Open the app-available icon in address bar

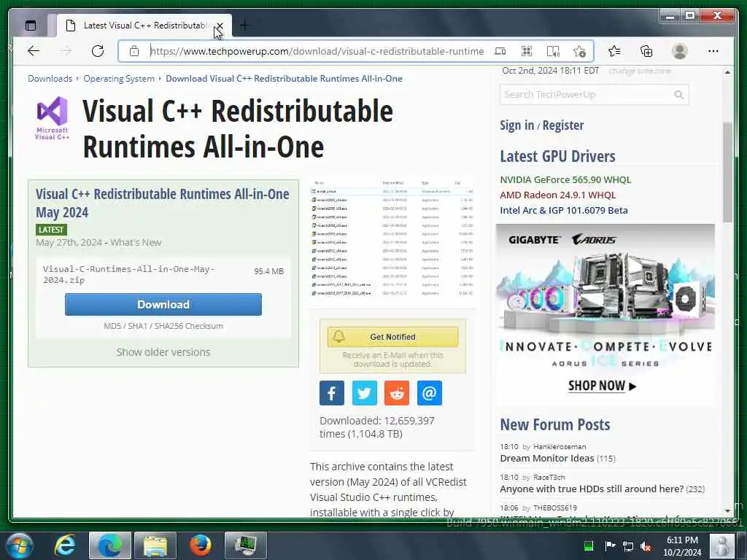pyautogui.click(x=500, y=51)
